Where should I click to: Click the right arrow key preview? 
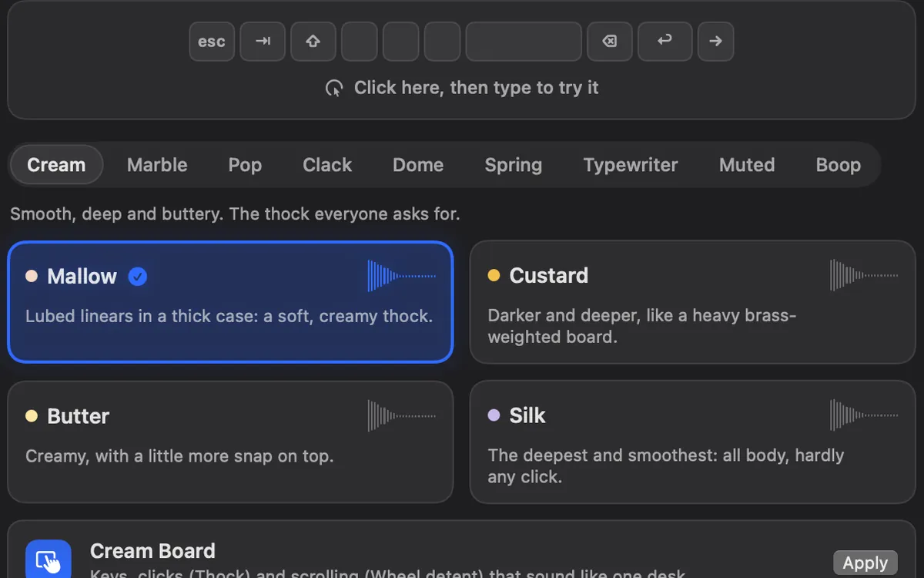(x=715, y=42)
